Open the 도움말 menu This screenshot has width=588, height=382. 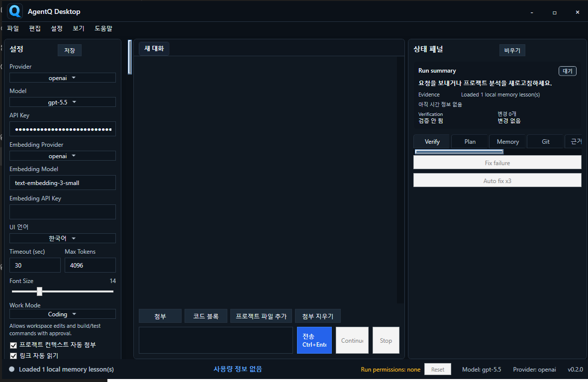(103, 28)
